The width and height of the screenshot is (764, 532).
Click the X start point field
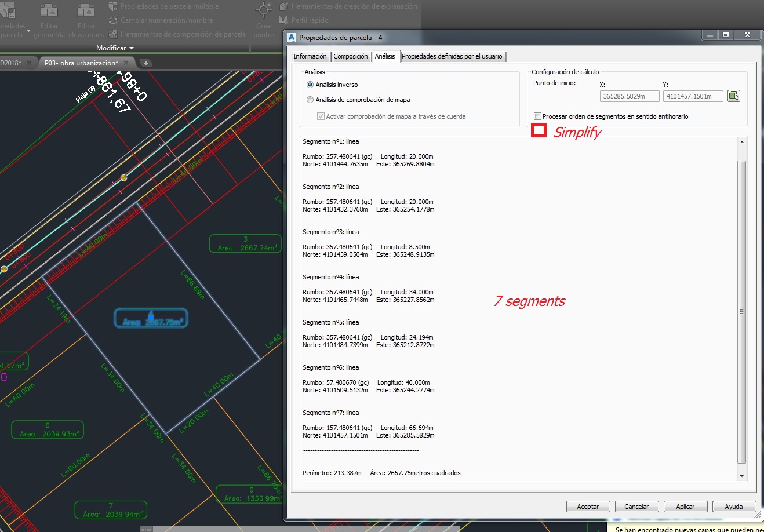[630, 96]
